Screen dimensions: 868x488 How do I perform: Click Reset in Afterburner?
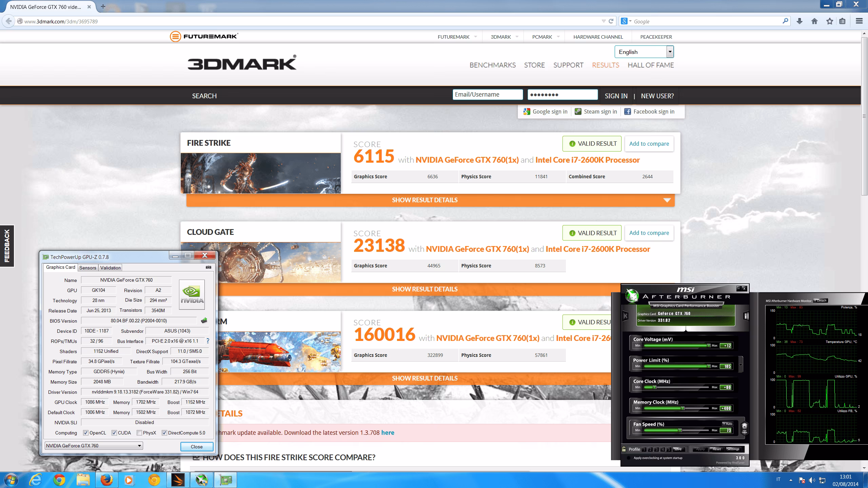point(716,449)
